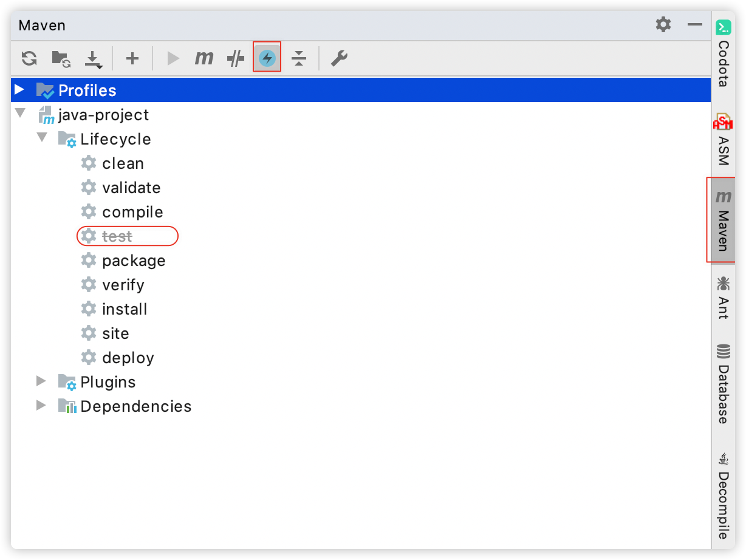Toggle offline mode icon
The width and height of the screenshot is (746, 560).
click(x=236, y=58)
